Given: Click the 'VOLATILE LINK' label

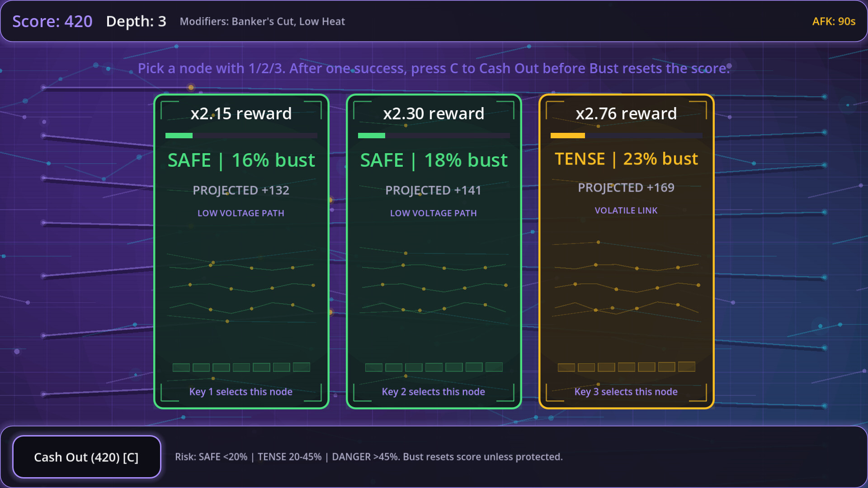Looking at the screenshot, I should pos(626,211).
